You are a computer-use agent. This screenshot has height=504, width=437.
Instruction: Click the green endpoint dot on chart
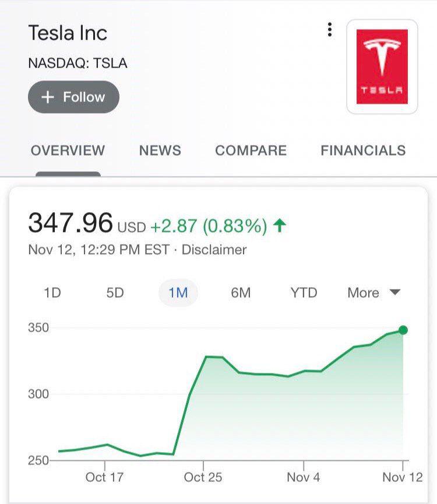pyautogui.click(x=403, y=330)
